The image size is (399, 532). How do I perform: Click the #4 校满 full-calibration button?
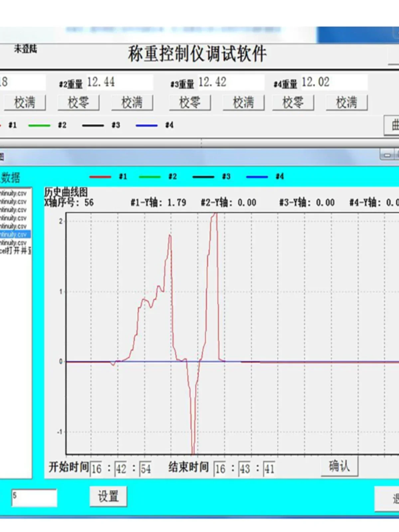pos(346,102)
